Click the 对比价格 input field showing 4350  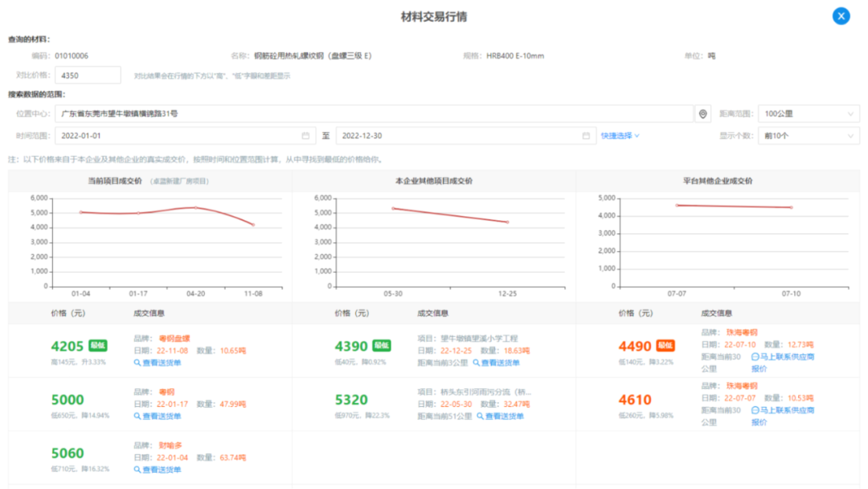88,76
